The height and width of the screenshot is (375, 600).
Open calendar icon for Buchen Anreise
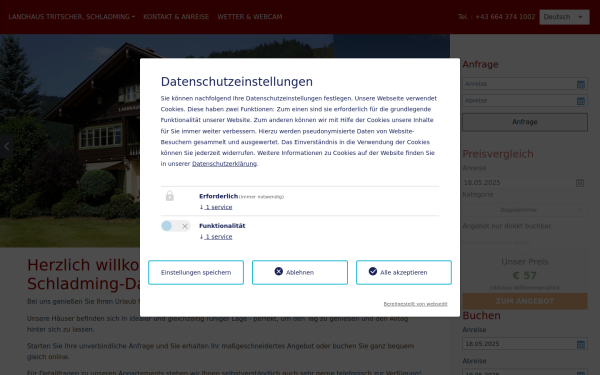coord(581,344)
